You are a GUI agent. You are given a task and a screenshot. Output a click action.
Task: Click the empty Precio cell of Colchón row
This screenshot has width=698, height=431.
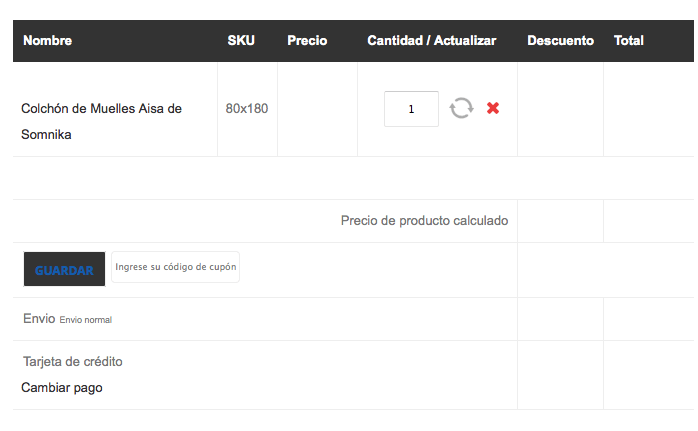[317, 109]
